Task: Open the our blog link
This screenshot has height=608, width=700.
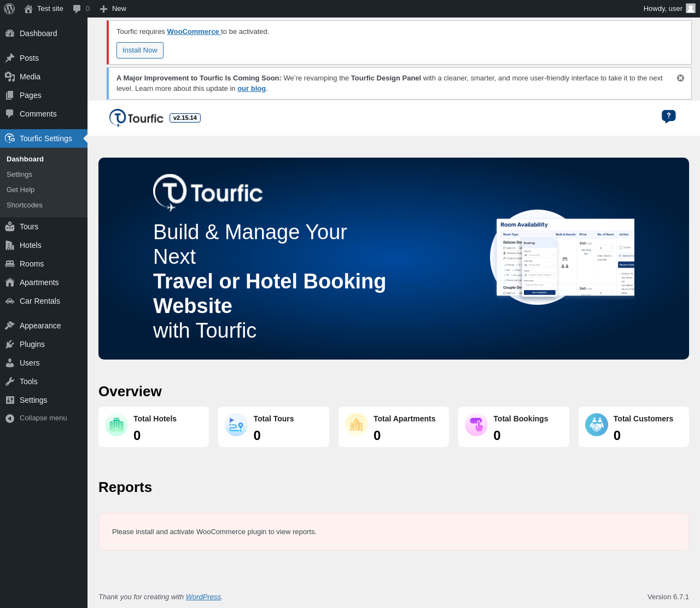Action: [252, 89]
